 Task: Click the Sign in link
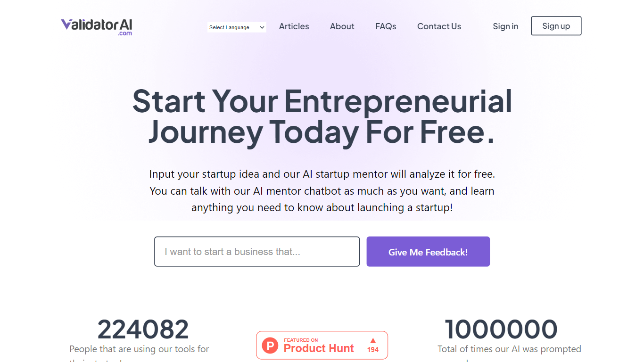pyautogui.click(x=505, y=26)
